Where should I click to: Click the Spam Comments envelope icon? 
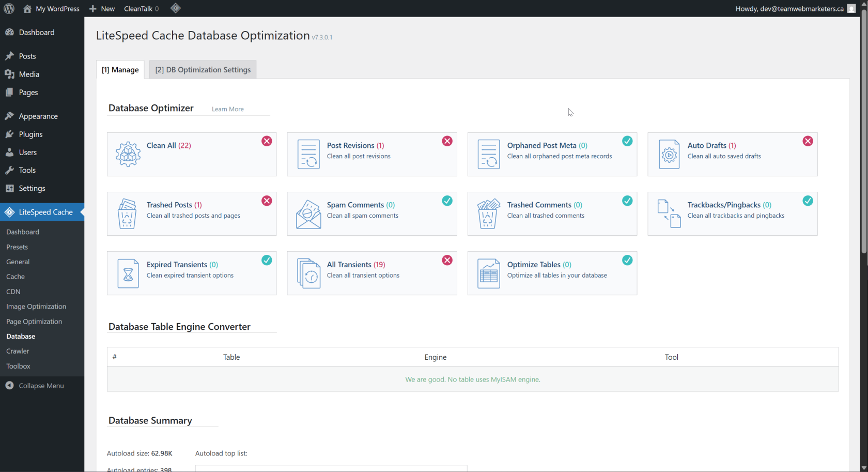pyautogui.click(x=308, y=214)
